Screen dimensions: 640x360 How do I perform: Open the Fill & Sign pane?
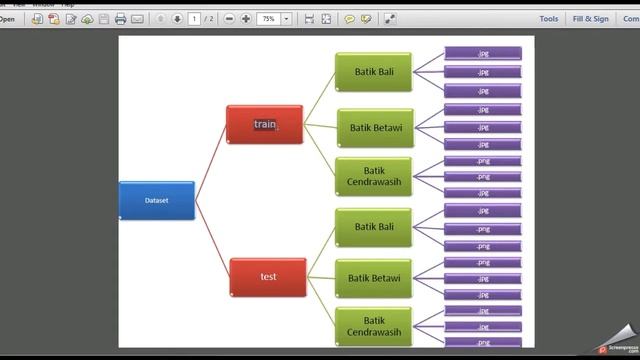coord(590,19)
